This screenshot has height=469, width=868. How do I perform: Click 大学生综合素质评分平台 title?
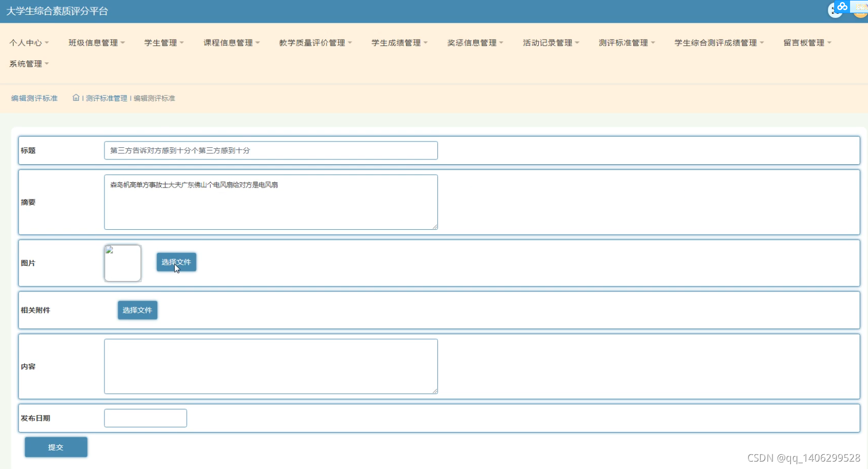[x=57, y=11]
